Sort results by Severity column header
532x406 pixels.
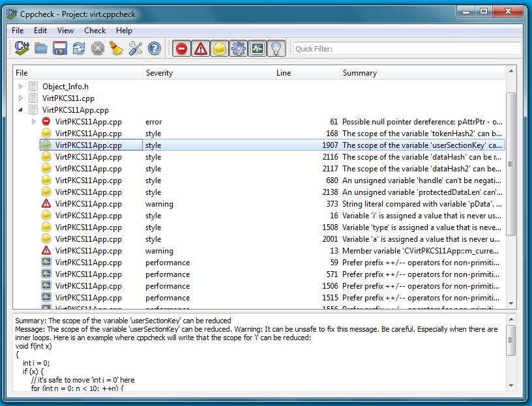pyautogui.click(x=208, y=73)
